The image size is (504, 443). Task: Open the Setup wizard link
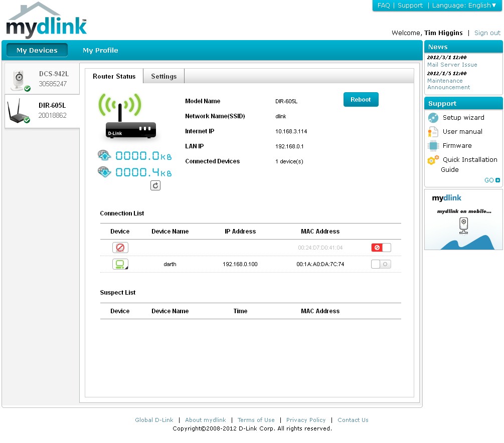pyautogui.click(x=463, y=118)
